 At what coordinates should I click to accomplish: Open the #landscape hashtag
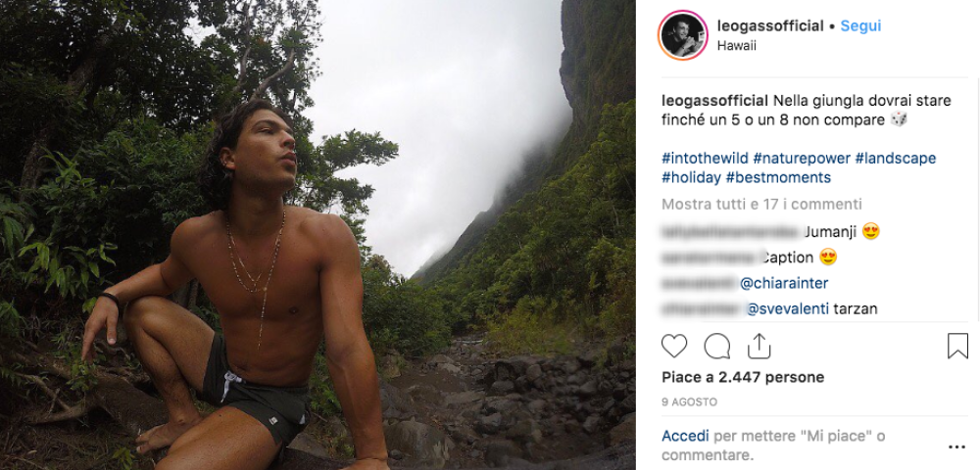tap(895, 158)
